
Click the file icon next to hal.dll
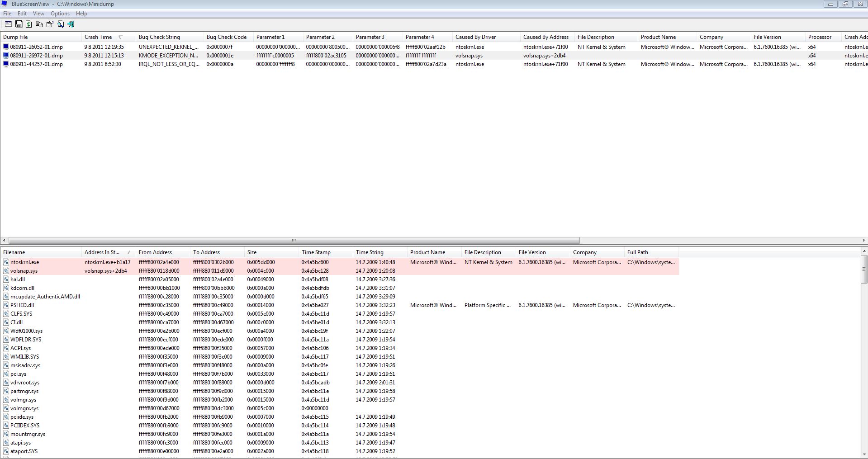tap(6, 279)
